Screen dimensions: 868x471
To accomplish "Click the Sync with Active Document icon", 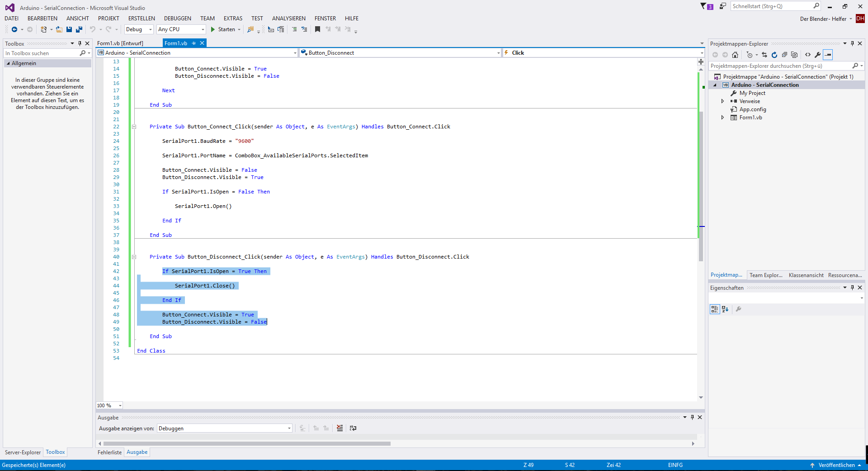I will 764,55.
